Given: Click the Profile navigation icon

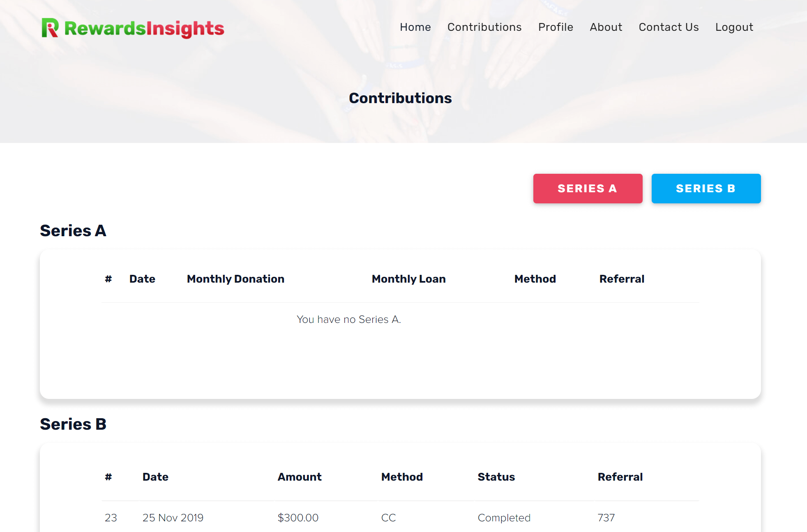Looking at the screenshot, I should 555,27.
